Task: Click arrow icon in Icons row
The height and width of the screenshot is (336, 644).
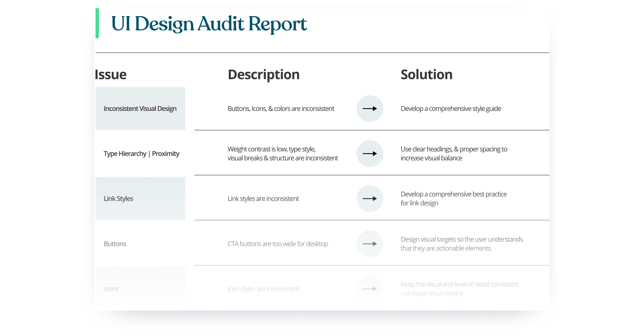Action: tap(370, 289)
